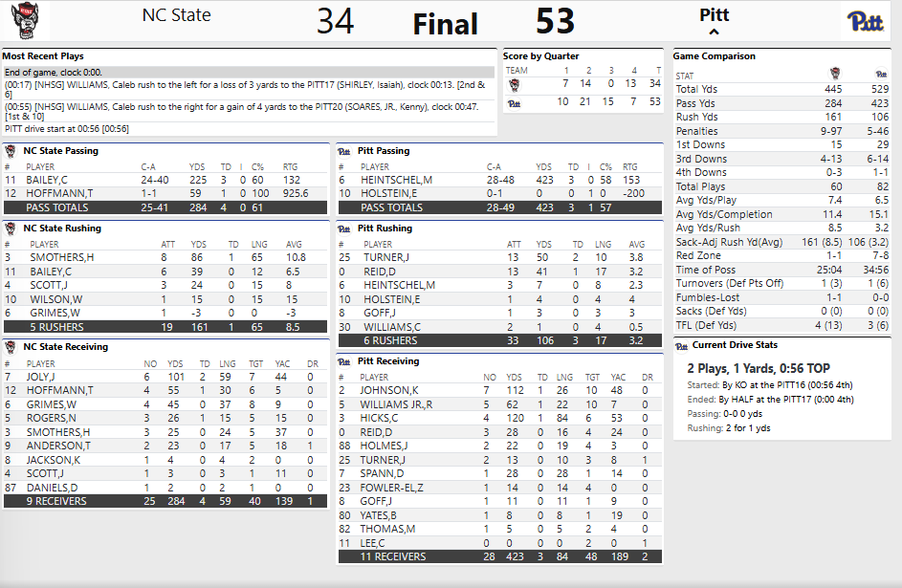Click team icon beside NC State Receiving
This screenshot has height=588, width=902.
click(11, 347)
